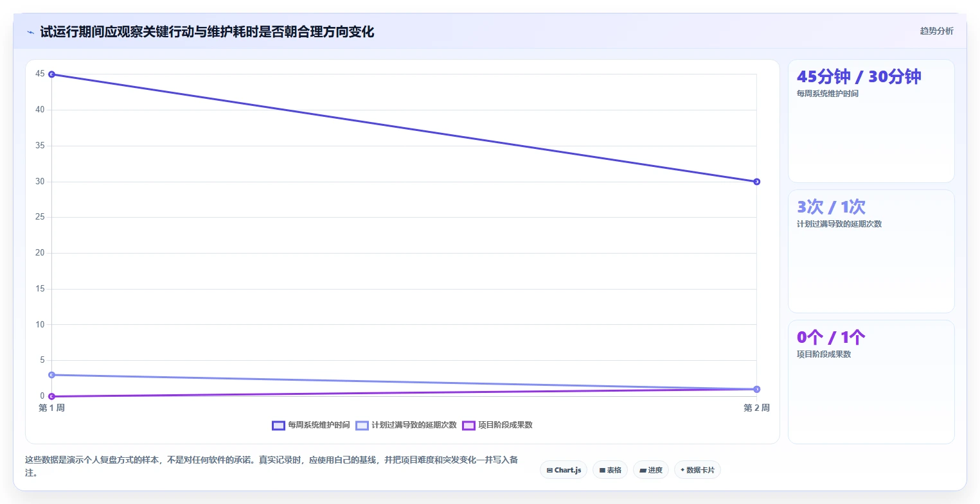Toggle 每周系统维护时间 legend item
Viewport: 980px width, 504px height.
(311, 425)
